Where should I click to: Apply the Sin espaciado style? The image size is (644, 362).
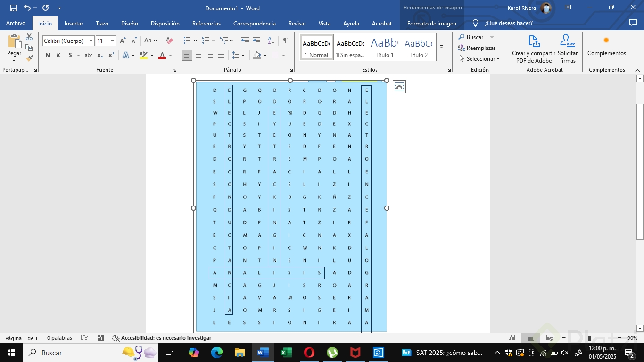tap(350, 47)
